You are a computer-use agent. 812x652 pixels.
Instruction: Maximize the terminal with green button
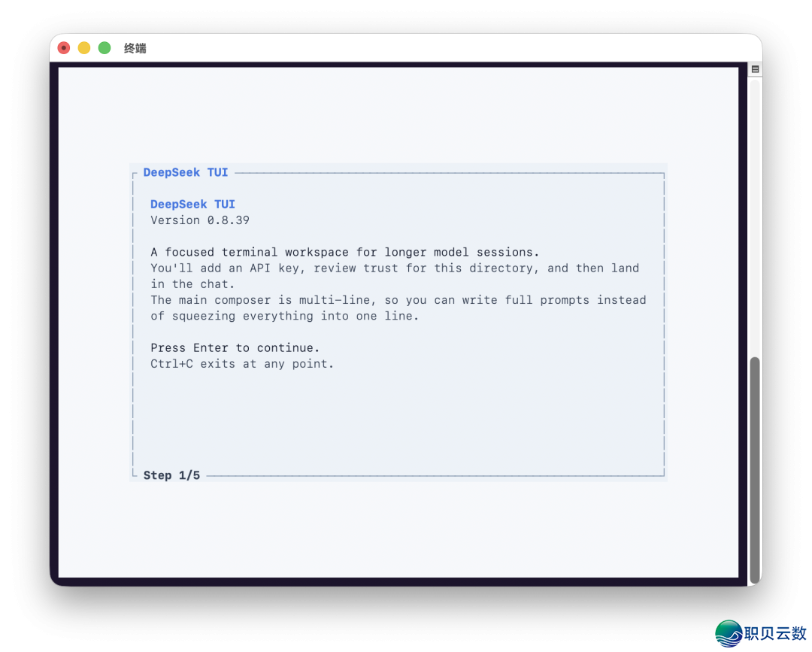(x=105, y=48)
